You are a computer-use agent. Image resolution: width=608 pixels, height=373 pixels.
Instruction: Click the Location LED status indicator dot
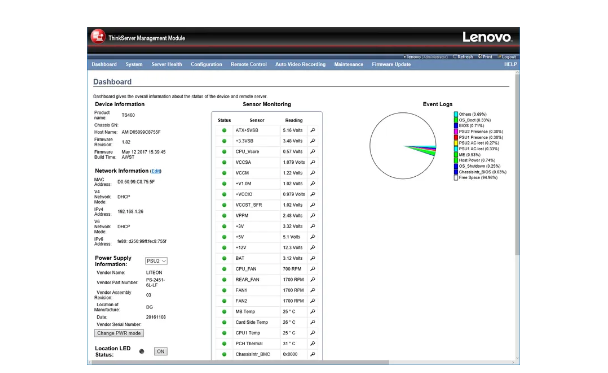(142, 351)
